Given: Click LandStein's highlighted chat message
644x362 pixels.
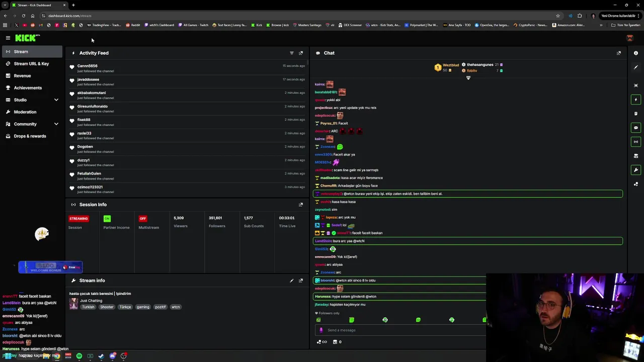Looking at the screenshot, I should pyautogui.click(x=468, y=241).
